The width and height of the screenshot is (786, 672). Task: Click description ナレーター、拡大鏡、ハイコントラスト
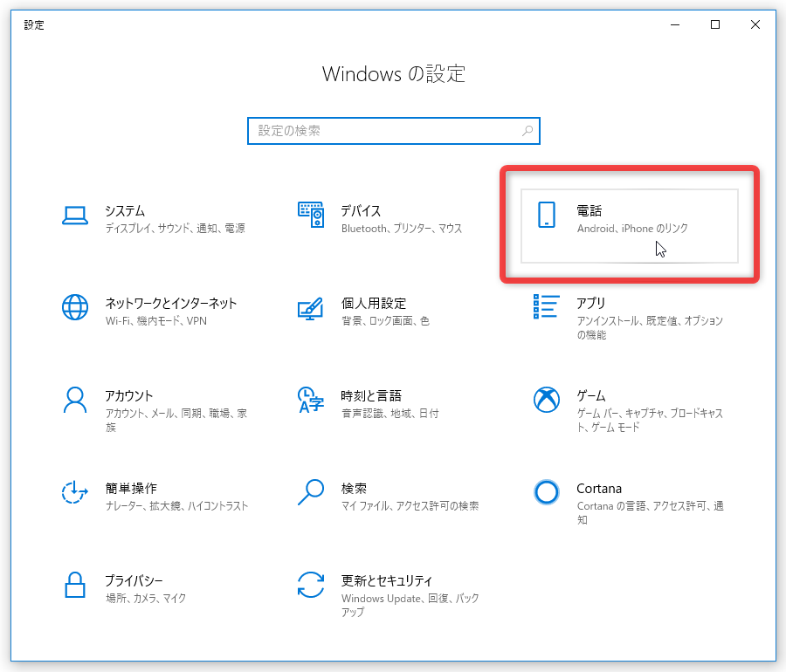pos(176,506)
